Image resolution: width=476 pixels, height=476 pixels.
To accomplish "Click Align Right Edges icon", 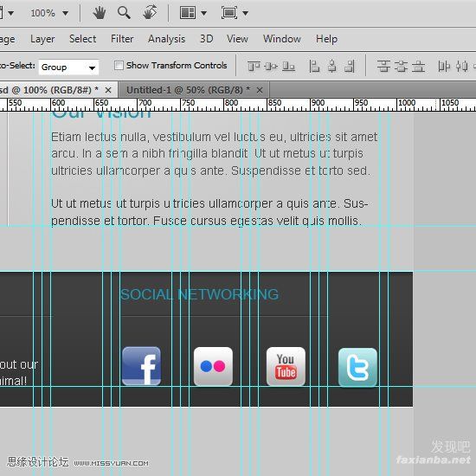I will click(350, 66).
